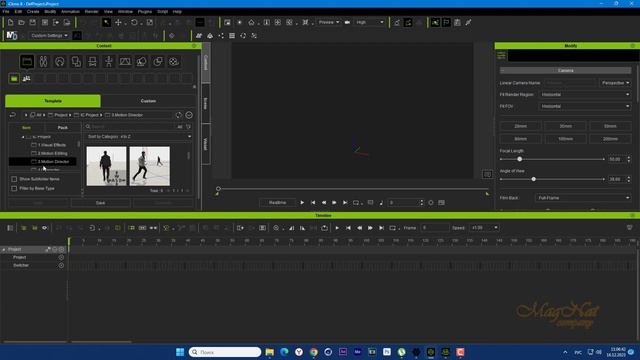Enable Filter by Base Type checkbox

[14, 189]
